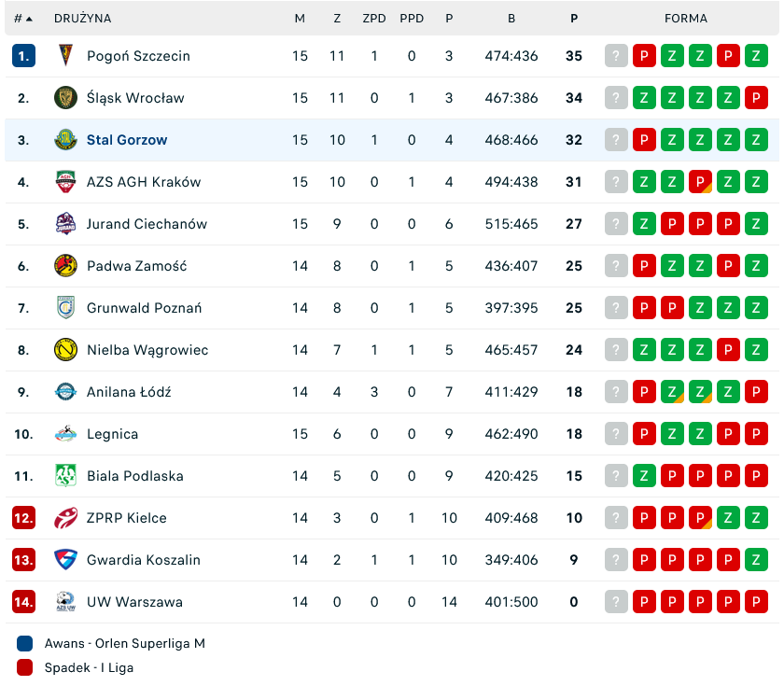This screenshot has width=784, height=686.
Task: Click the Śląsk Wrocław team logo
Action: pyautogui.click(x=65, y=98)
